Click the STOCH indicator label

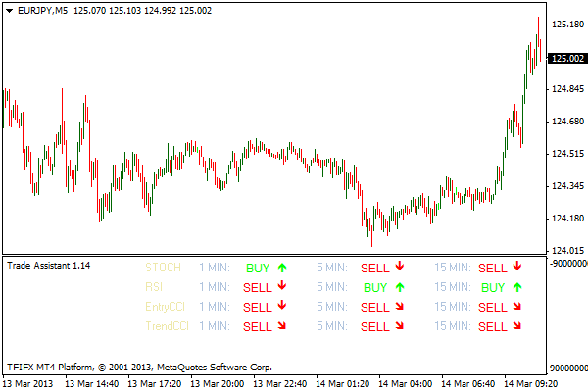[163, 267]
